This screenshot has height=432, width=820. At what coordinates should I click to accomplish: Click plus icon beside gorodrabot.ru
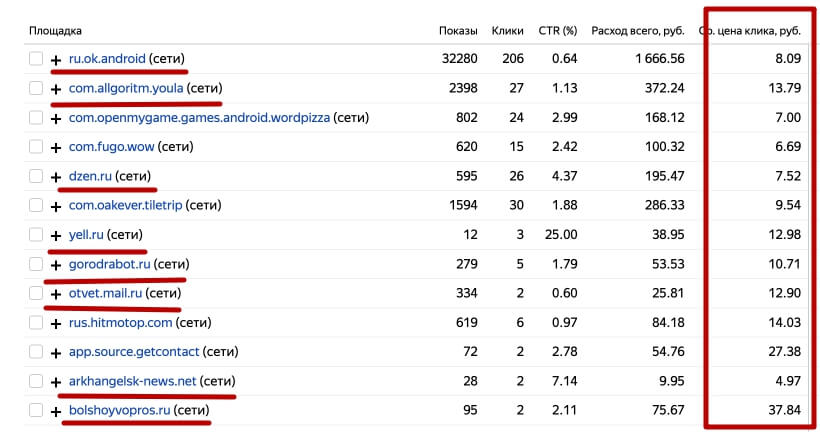56,265
